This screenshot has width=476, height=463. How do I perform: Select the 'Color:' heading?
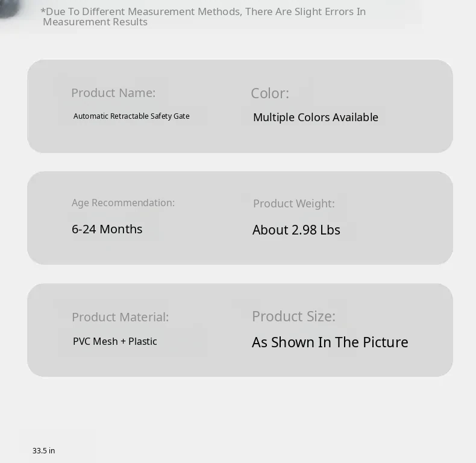click(269, 93)
